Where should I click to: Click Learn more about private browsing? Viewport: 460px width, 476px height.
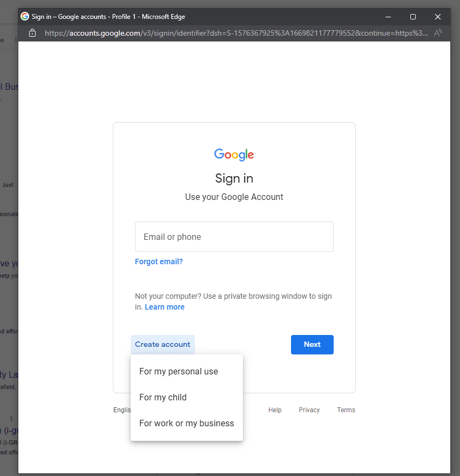coord(165,307)
